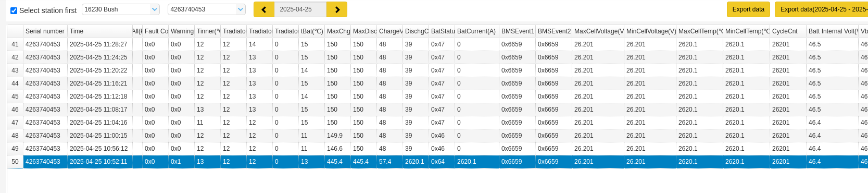Click MaxChg value 445.4 in row 50

[x=338, y=162]
